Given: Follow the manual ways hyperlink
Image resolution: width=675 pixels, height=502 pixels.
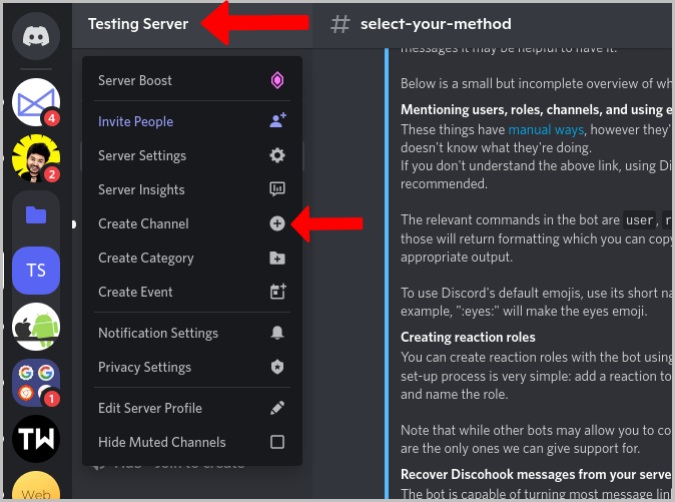Looking at the screenshot, I should coord(546,130).
